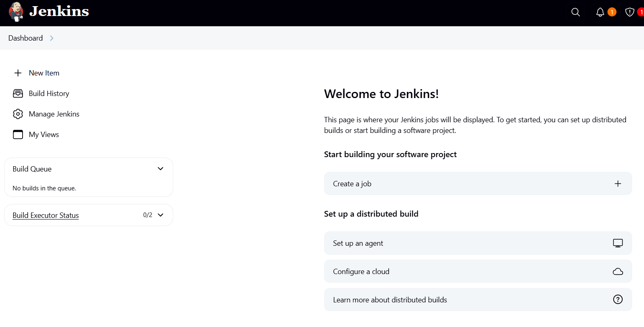Click the help question mark icon
Image resolution: width=644 pixels, height=327 pixels.
click(618, 300)
